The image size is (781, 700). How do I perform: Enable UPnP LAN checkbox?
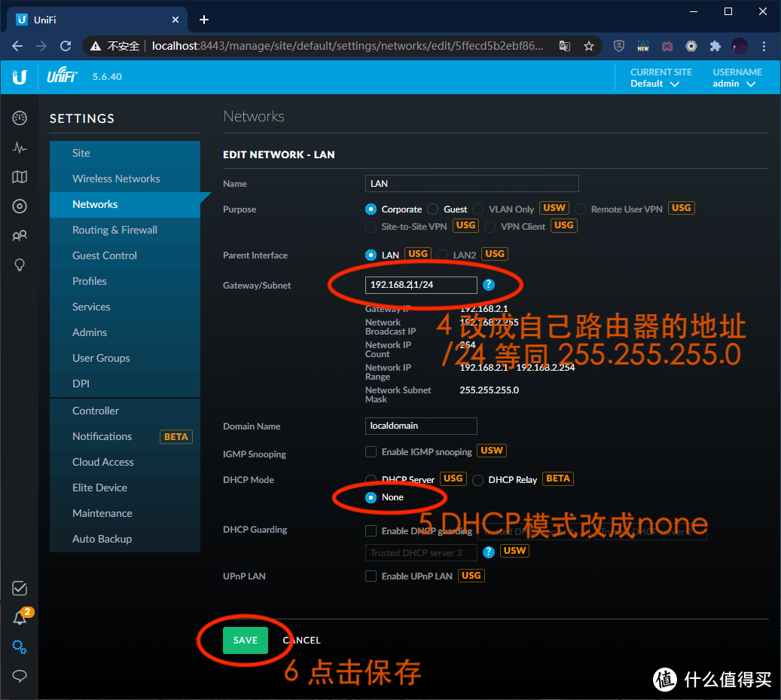(371, 576)
